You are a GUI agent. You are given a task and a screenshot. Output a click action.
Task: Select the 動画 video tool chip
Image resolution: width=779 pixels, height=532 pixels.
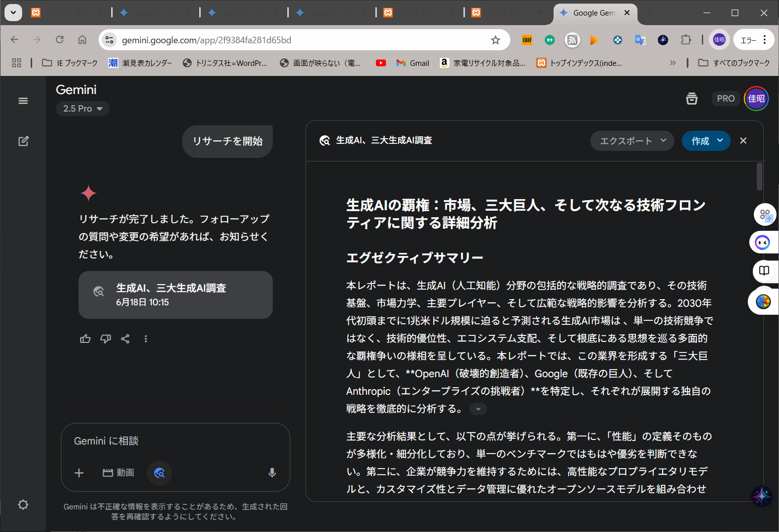point(119,473)
